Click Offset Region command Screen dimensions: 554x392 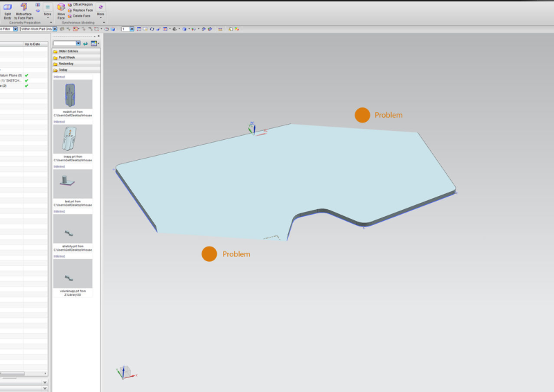click(x=80, y=5)
